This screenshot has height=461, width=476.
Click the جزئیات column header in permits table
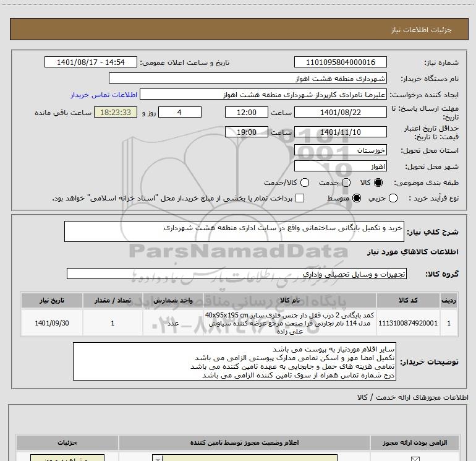(x=67, y=442)
